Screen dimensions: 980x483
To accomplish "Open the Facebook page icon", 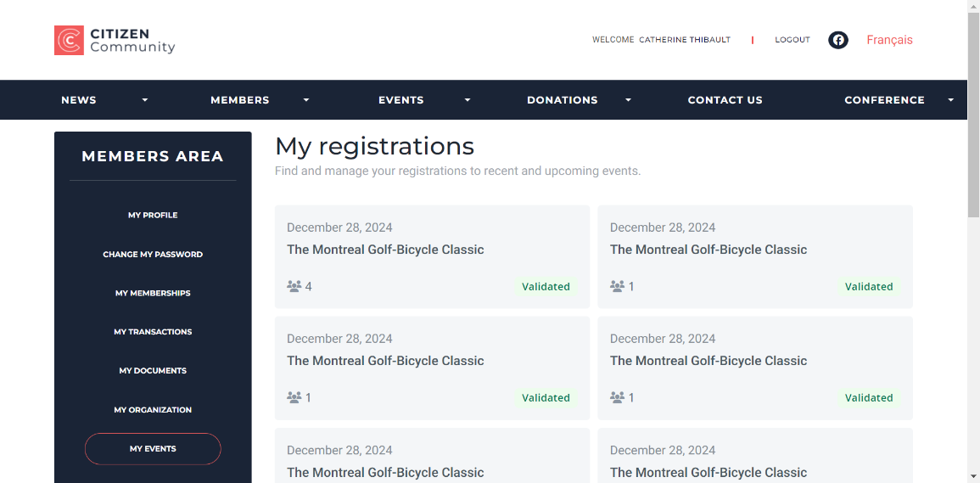I will click(x=837, y=40).
